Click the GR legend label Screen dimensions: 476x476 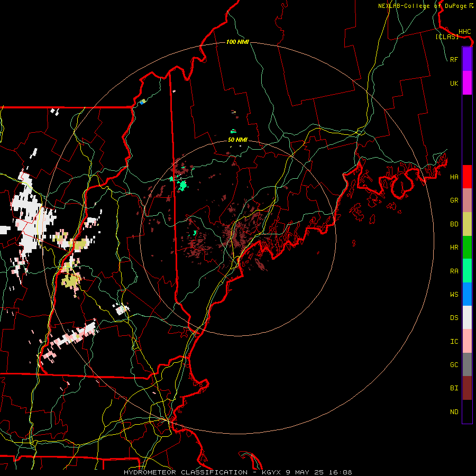click(454, 200)
